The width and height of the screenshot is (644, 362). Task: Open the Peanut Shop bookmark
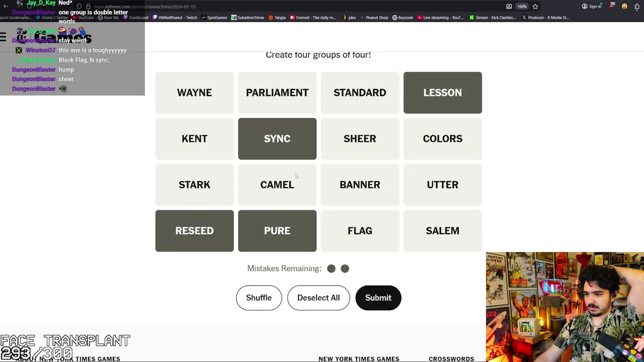coord(373,18)
